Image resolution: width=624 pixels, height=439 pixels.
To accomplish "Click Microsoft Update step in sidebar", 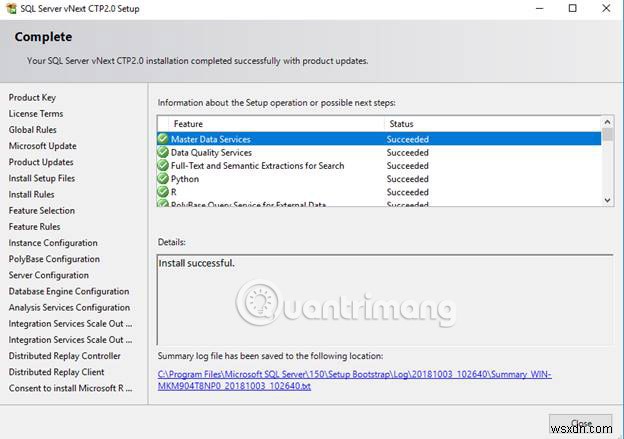I will 43,146.
